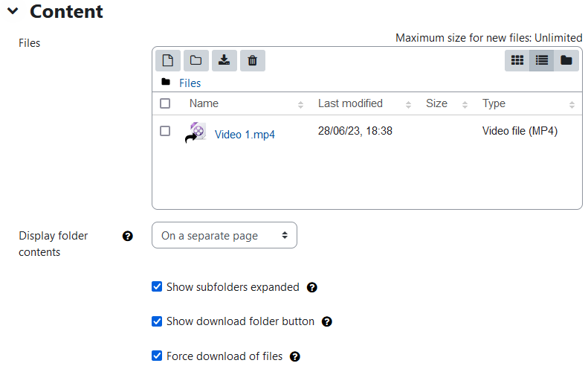Click the add file icon
The width and height of the screenshot is (588, 366).
coord(168,60)
